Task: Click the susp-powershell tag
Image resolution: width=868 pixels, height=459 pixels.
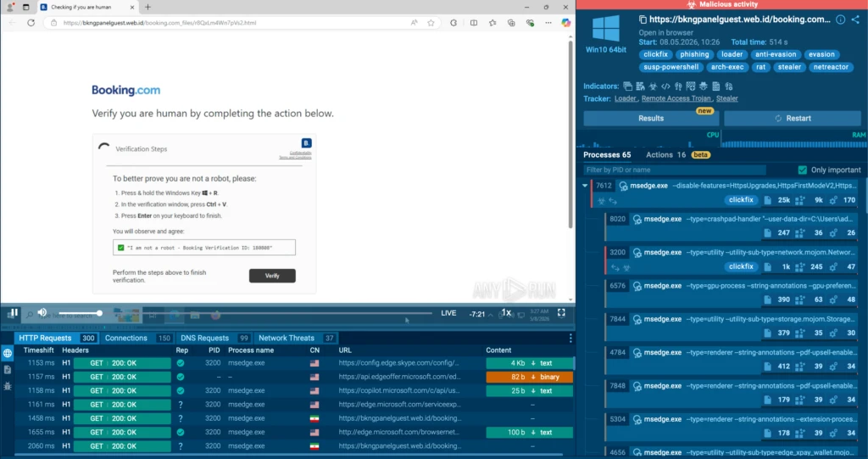Action: 671,67
